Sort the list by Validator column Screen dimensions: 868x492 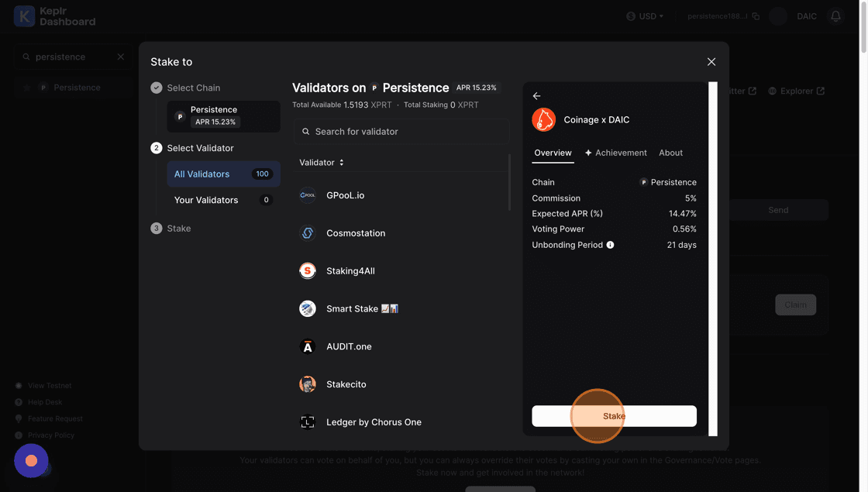click(322, 163)
